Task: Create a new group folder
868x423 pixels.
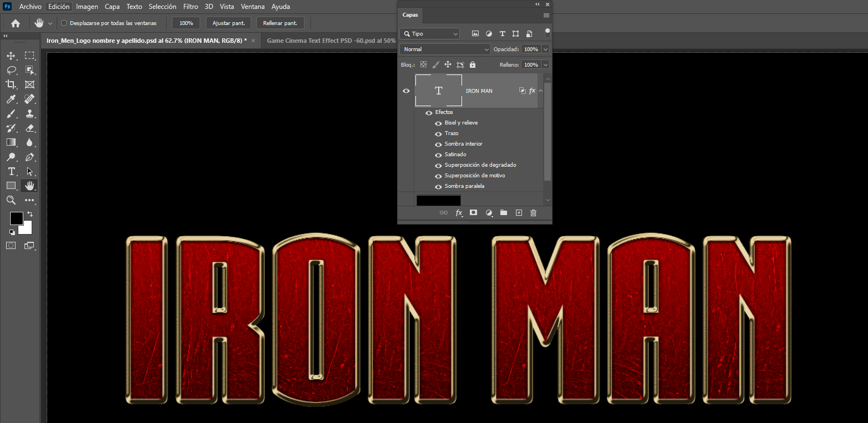Action: point(504,213)
